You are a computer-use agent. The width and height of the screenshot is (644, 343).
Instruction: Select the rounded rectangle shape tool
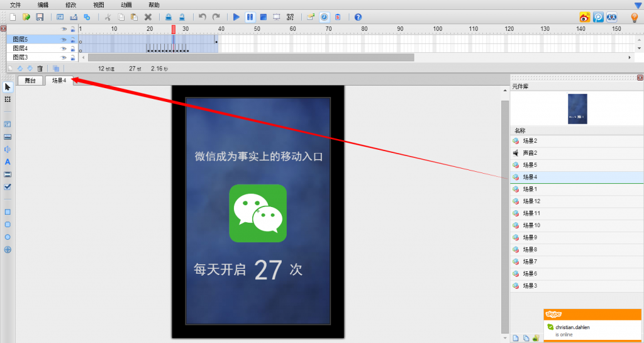coord(8,225)
